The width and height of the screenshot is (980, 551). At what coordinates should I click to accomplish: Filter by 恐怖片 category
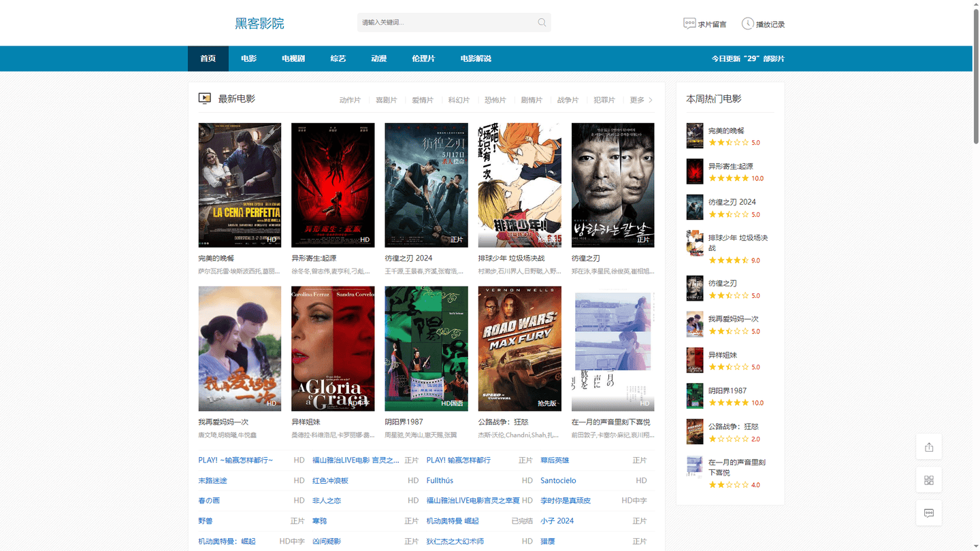[495, 100]
